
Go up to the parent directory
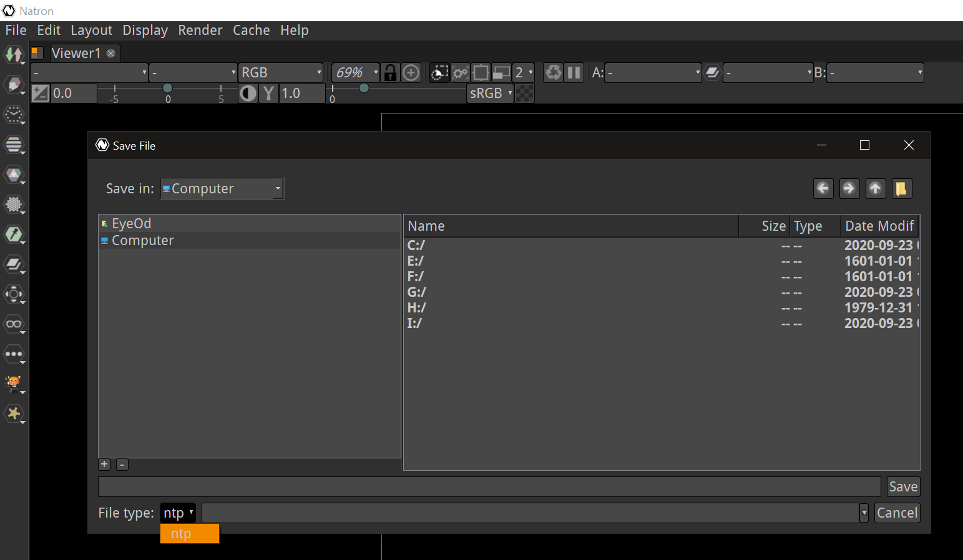[875, 188]
